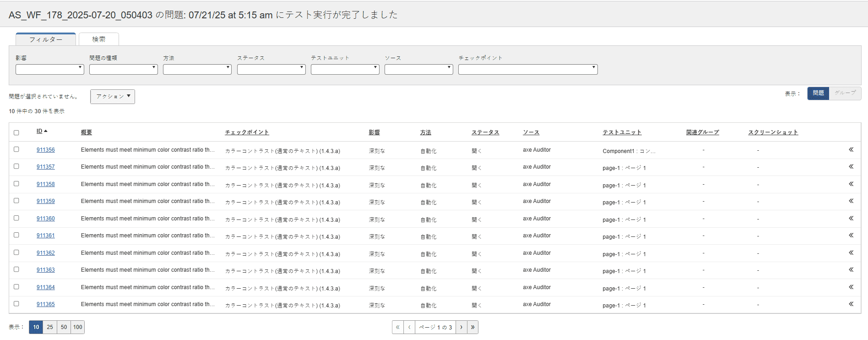Viewport: 868px width, 340px height.
Task: Expand details chevron for issue 911359
Action: tap(851, 201)
